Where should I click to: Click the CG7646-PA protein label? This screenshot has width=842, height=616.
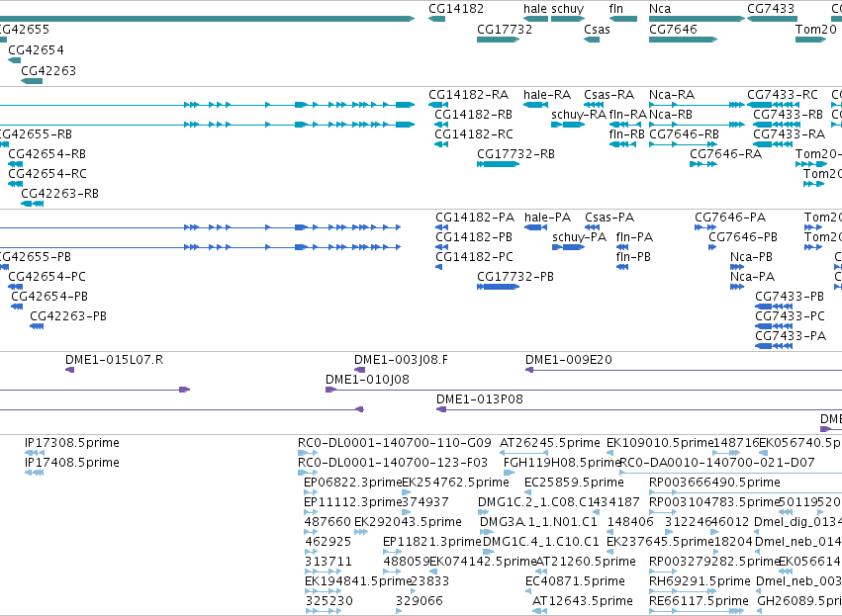coord(730,218)
